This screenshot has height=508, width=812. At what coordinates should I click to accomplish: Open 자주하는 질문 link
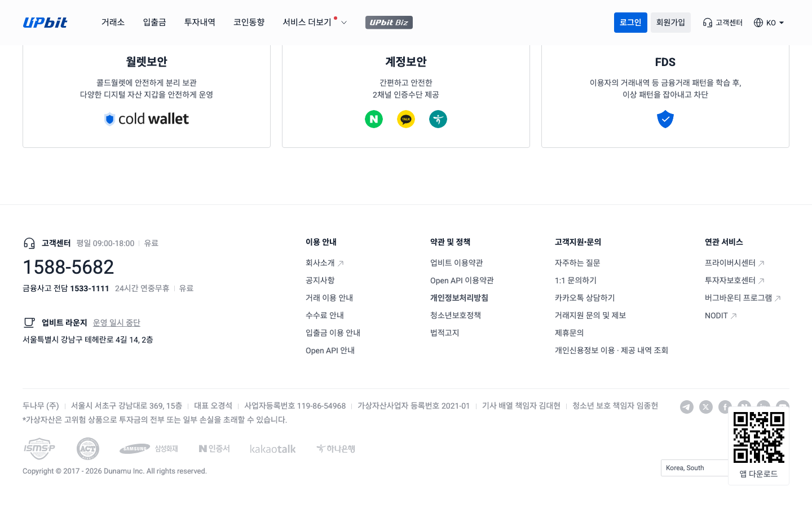(577, 263)
